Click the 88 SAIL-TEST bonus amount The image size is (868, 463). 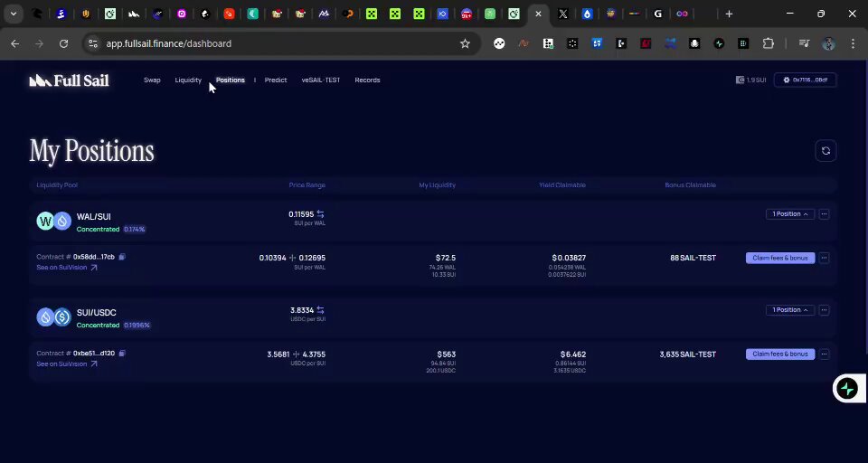click(x=693, y=258)
